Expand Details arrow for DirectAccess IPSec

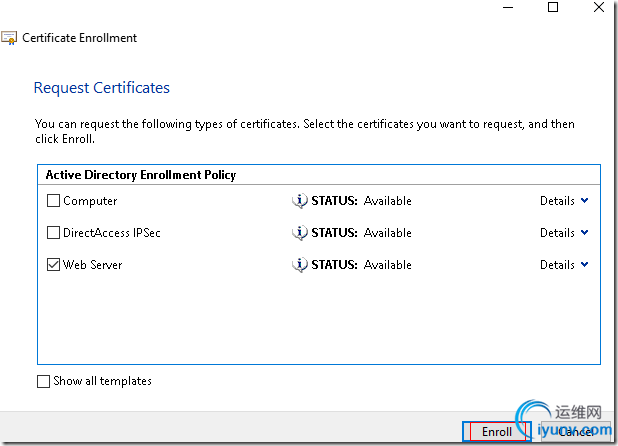click(584, 233)
